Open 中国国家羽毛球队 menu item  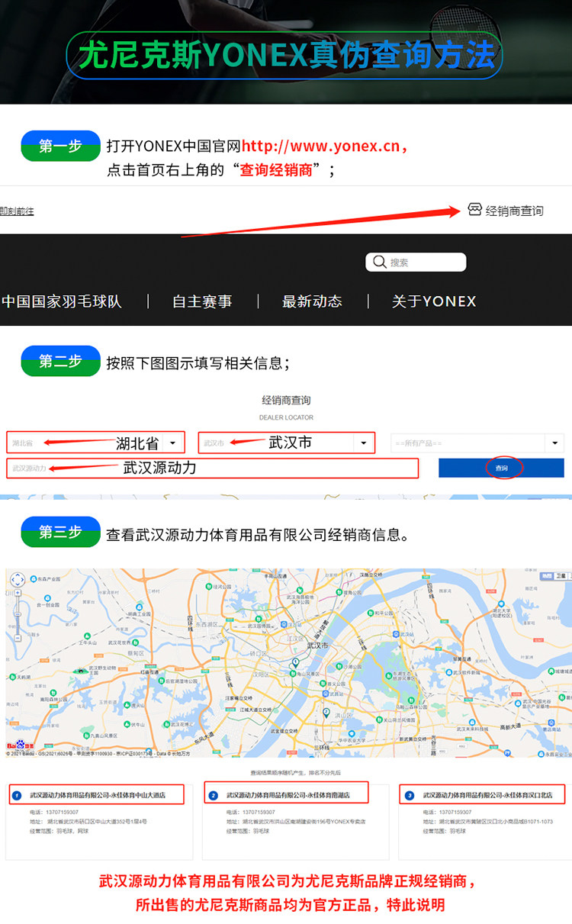[x=61, y=301]
